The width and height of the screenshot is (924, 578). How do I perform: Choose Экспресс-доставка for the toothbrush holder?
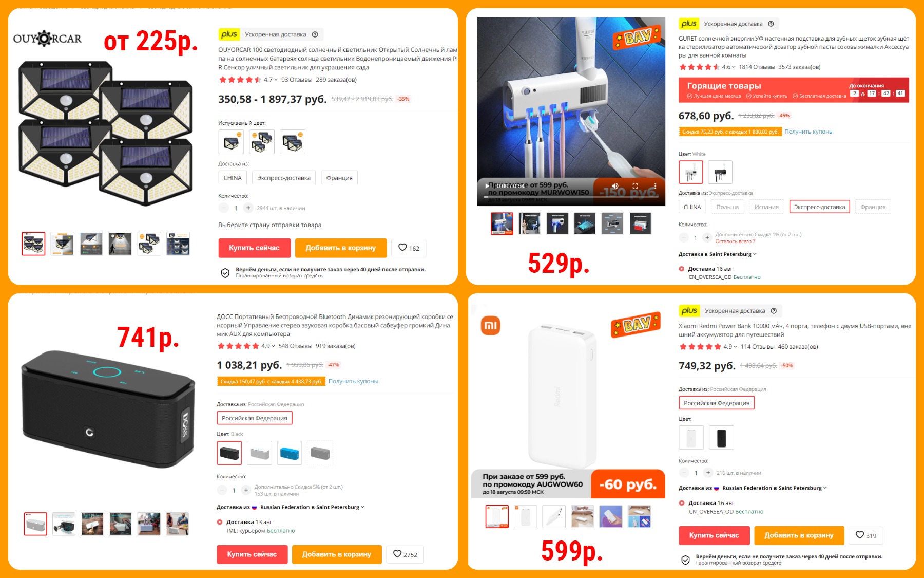pos(819,207)
